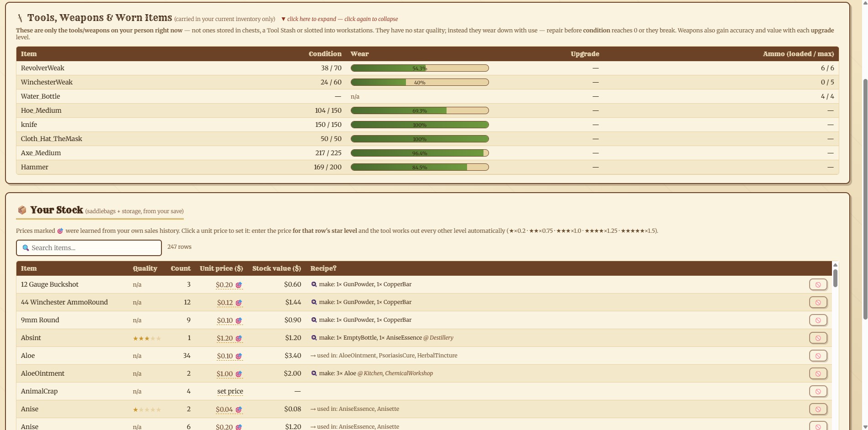
Task: Sort stock table by Quality column
Action: point(145,268)
